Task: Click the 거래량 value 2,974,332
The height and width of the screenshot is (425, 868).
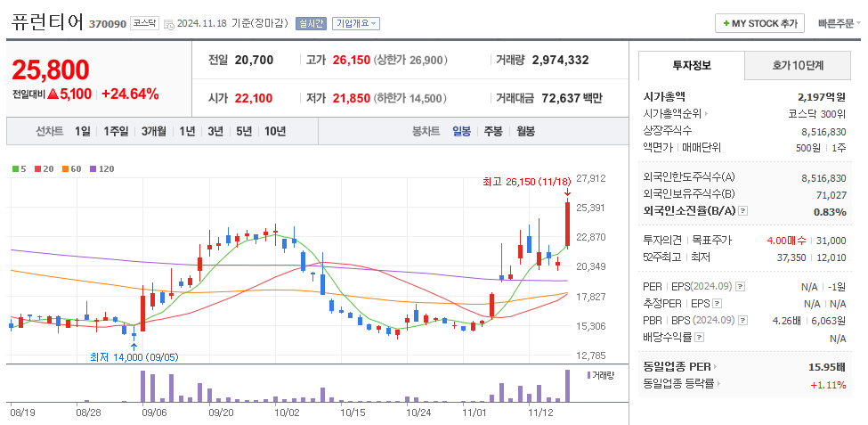Action: pyautogui.click(x=560, y=60)
